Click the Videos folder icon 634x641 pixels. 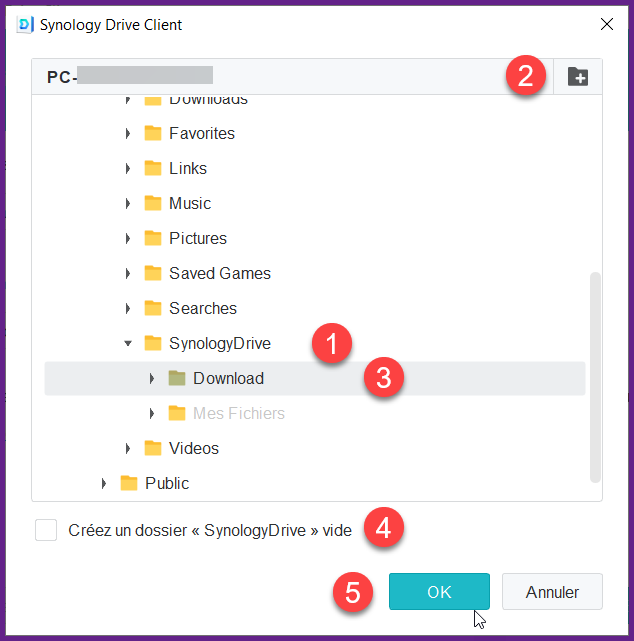coord(153,448)
